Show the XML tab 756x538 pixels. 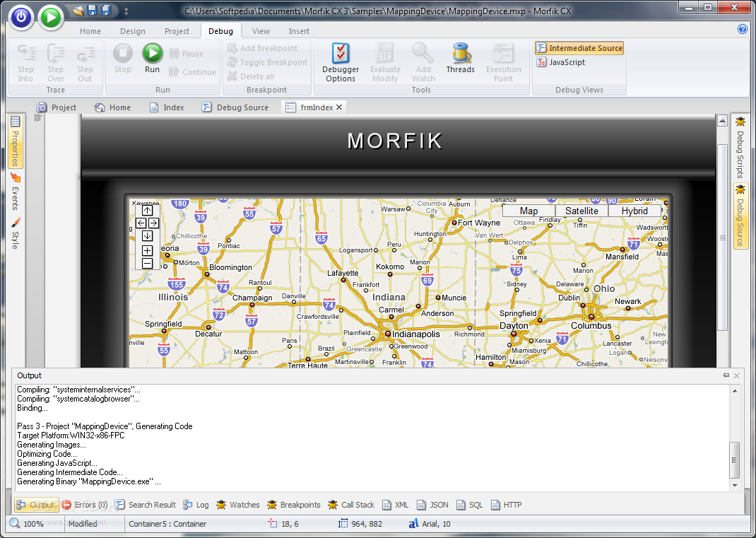(396, 505)
